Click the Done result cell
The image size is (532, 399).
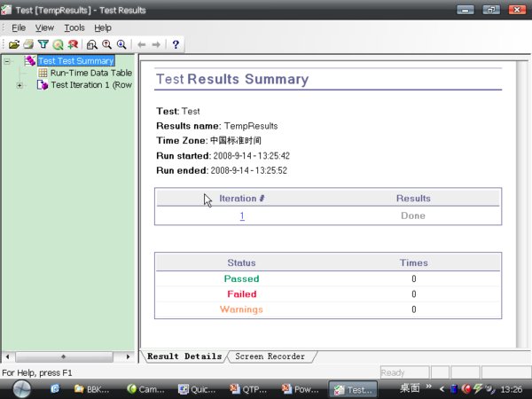(413, 215)
